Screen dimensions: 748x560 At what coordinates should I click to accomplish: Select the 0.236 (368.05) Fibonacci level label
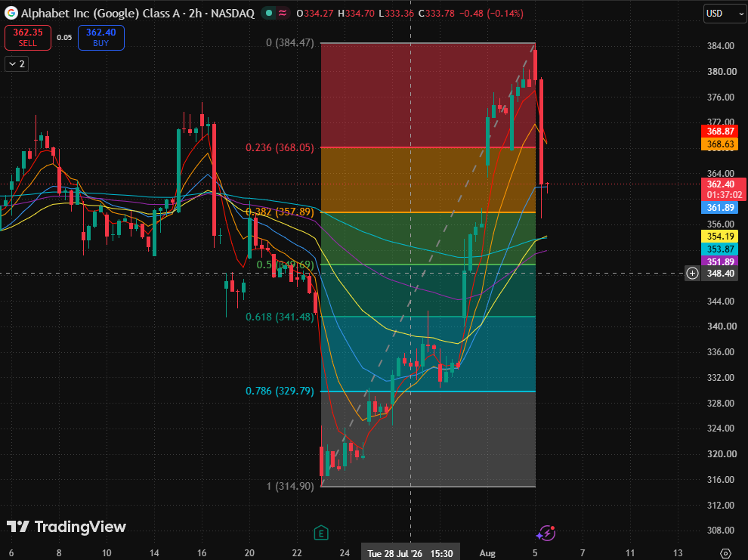[280, 148]
